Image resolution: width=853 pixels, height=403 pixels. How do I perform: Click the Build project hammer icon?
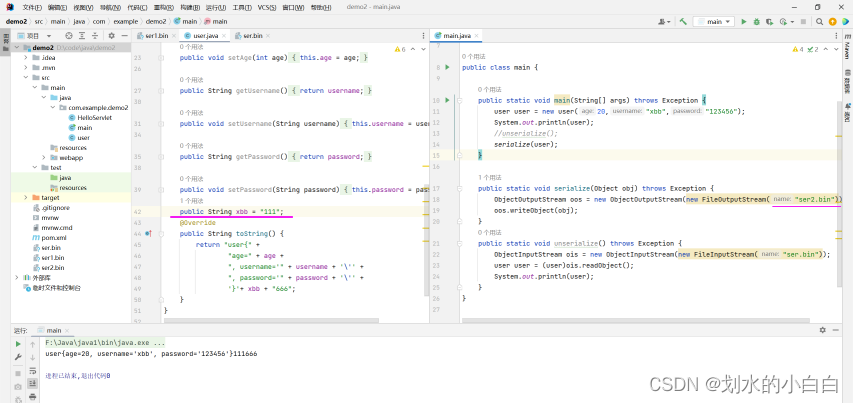click(x=683, y=22)
